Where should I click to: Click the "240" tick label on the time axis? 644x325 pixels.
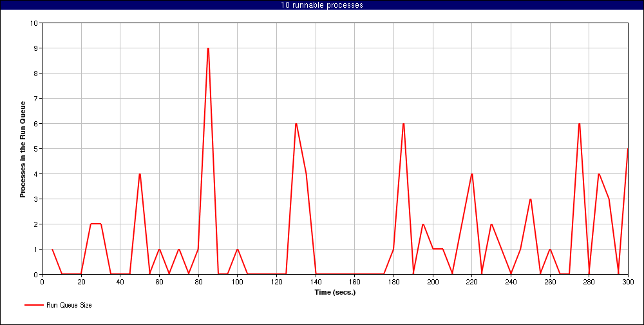tap(511, 282)
